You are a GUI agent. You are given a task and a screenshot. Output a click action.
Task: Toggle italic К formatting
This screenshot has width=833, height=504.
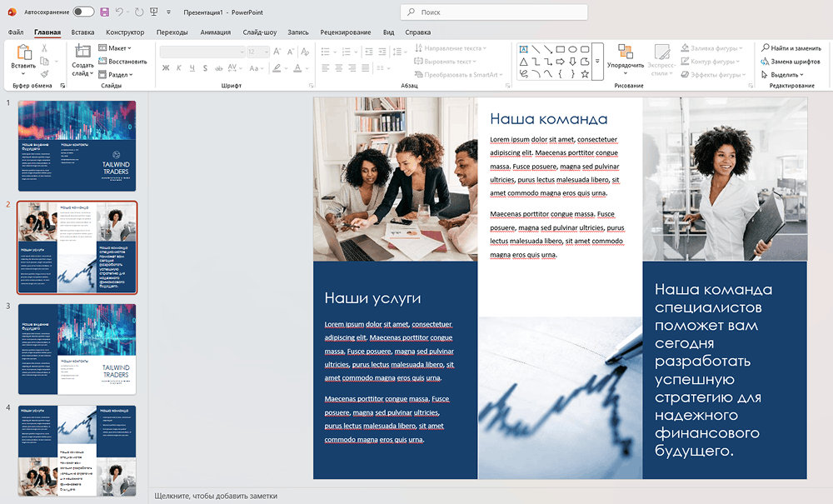coord(179,68)
